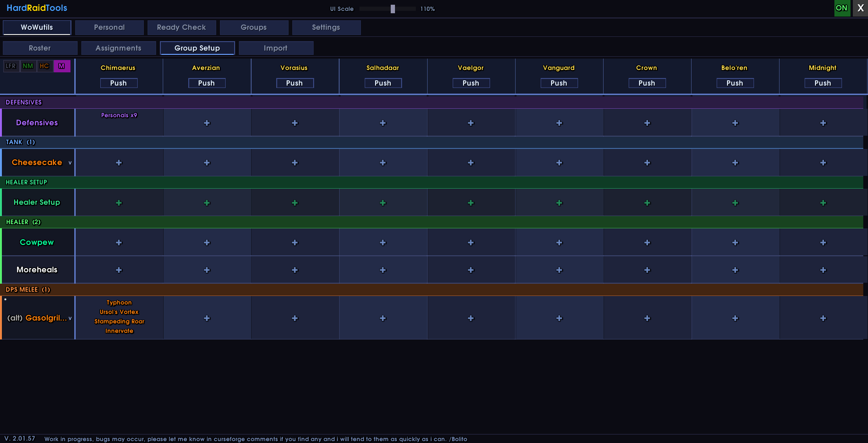Viewport: 868px width, 443px height.
Task: Select the Cowpew row label
Action: click(37, 243)
